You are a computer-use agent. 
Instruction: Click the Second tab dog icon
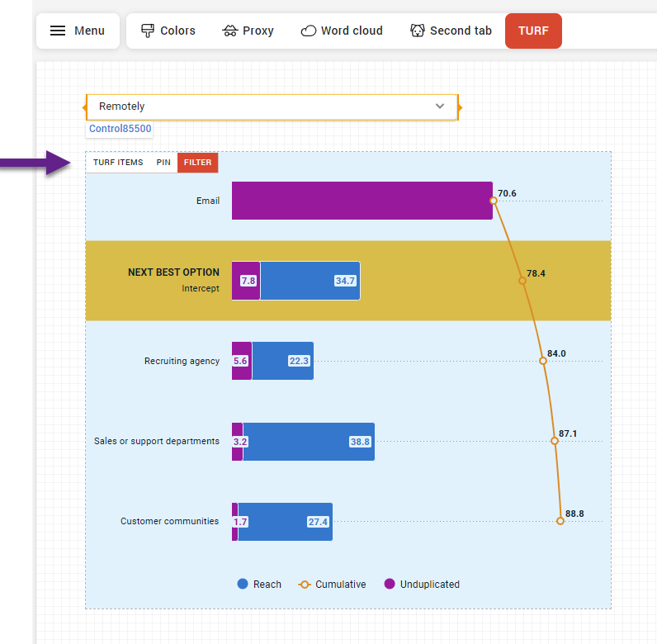pyautogui.click(x=418, y=31)
